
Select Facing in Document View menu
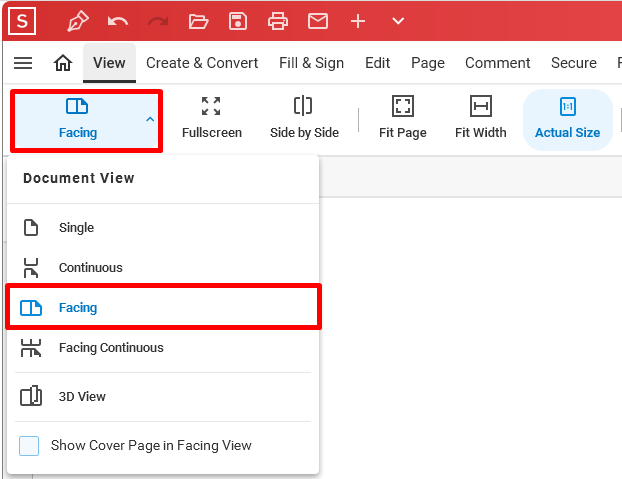click(163, 307)
